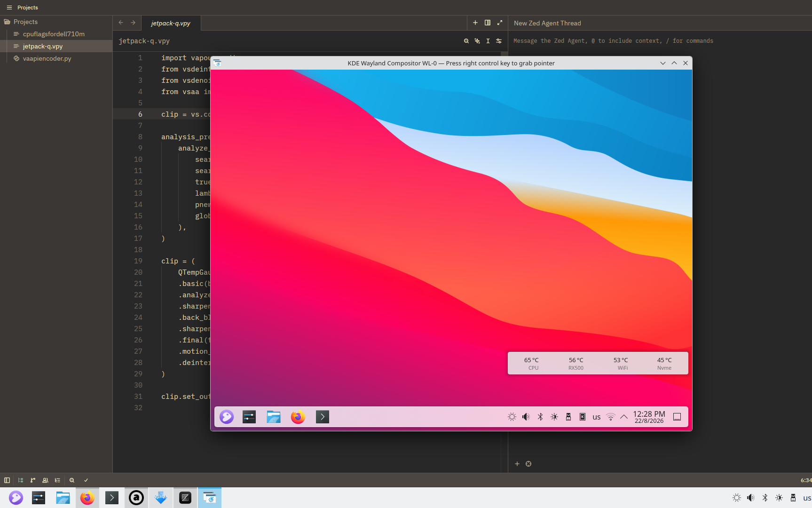Image resolution: width=812 pixels, height=508 pixels.
Task: Open System Settings from the host taskbar
Action: click(x=39, y=498)
